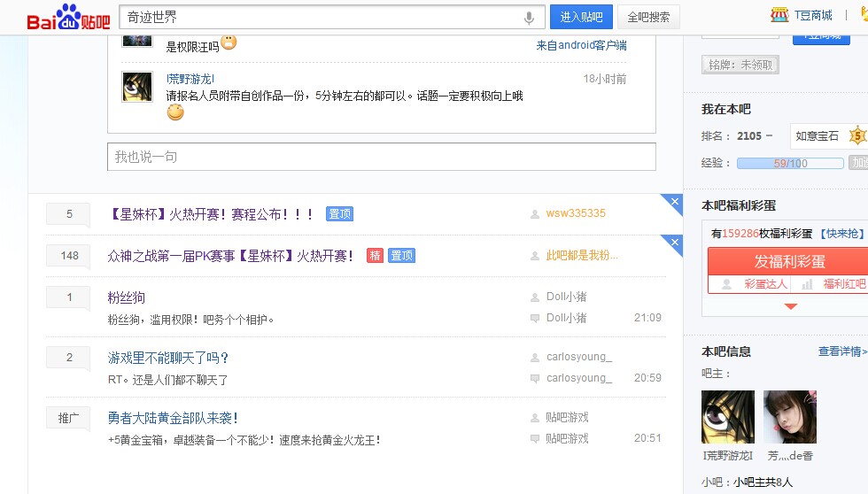Click 小吧主共8人 text
Screen dimensions: 868x494
(763, 482)
